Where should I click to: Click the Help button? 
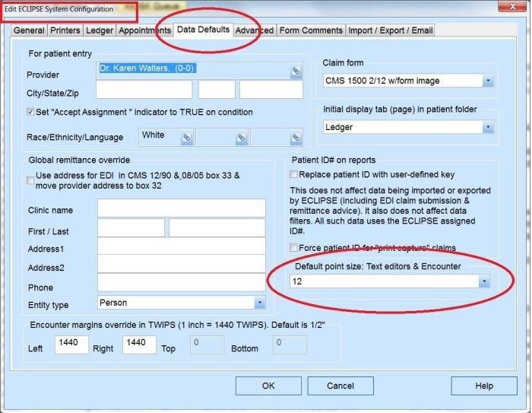point(484,386)
